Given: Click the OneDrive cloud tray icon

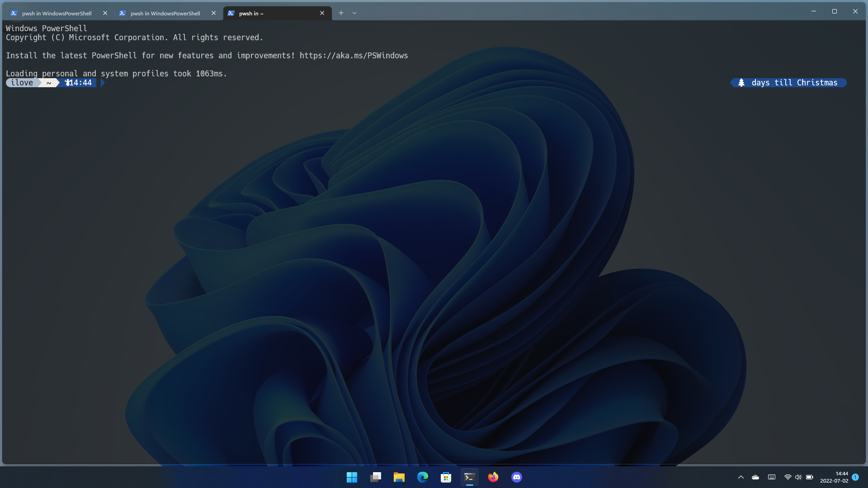Looking at the screenshot, I should (x=755, y=477).
